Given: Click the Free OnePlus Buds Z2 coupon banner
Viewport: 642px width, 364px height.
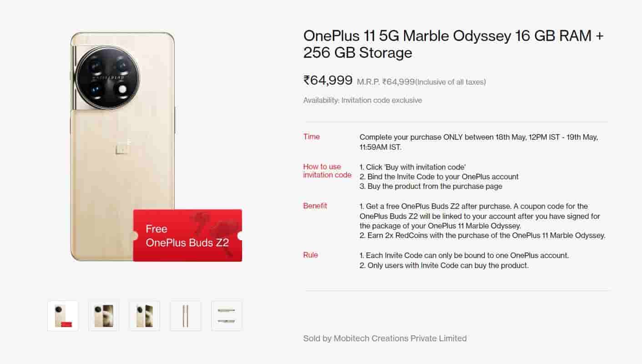Looking at the screenshot, I should [187, 235].
